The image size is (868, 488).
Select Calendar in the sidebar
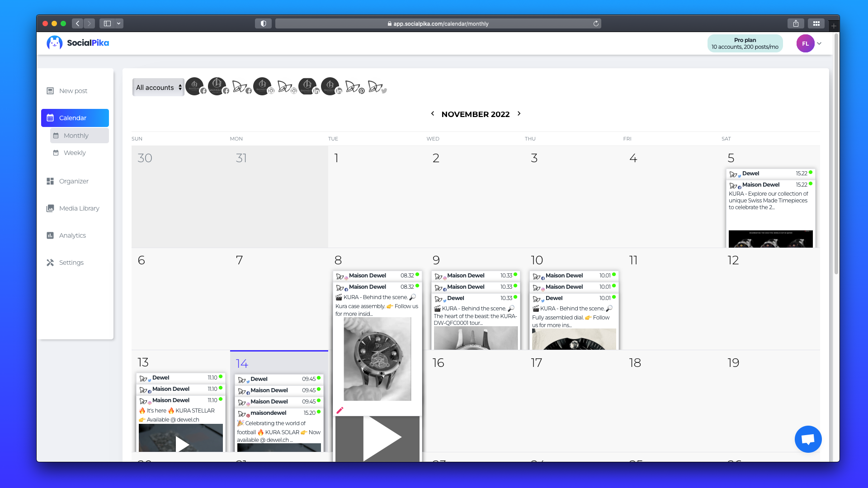pos(75,118)
